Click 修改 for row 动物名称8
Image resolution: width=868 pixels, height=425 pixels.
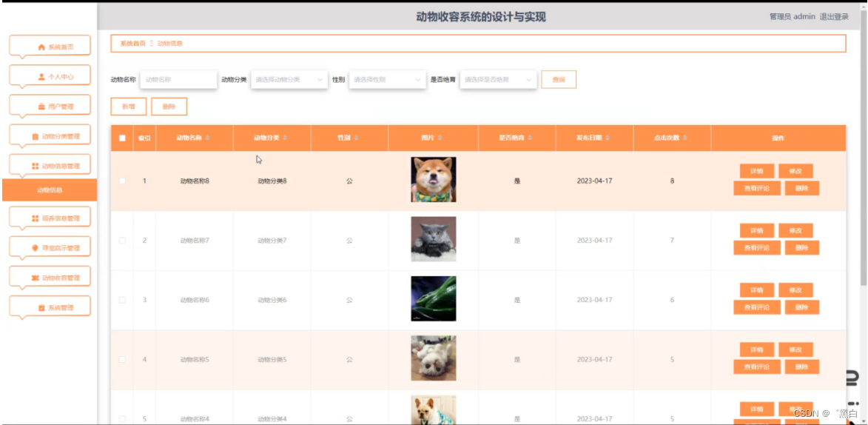coord(795,170)
